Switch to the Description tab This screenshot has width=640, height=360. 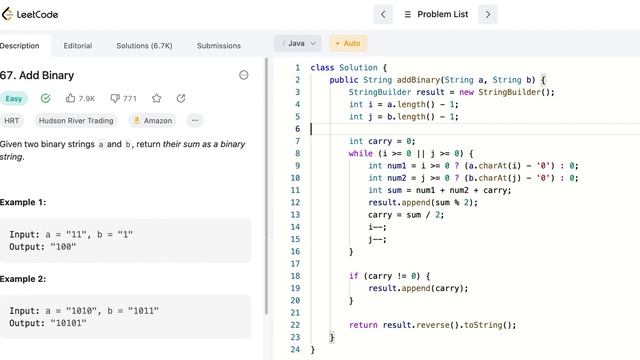20,46
